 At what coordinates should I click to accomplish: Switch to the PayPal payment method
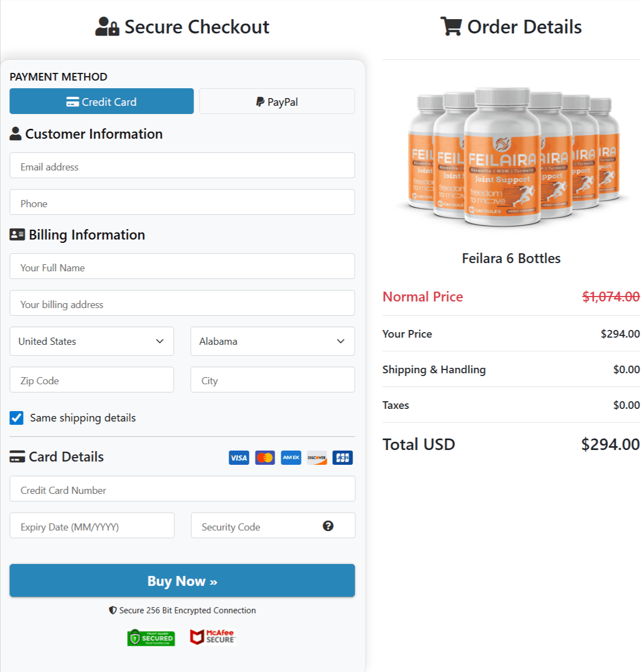point(276,101)
